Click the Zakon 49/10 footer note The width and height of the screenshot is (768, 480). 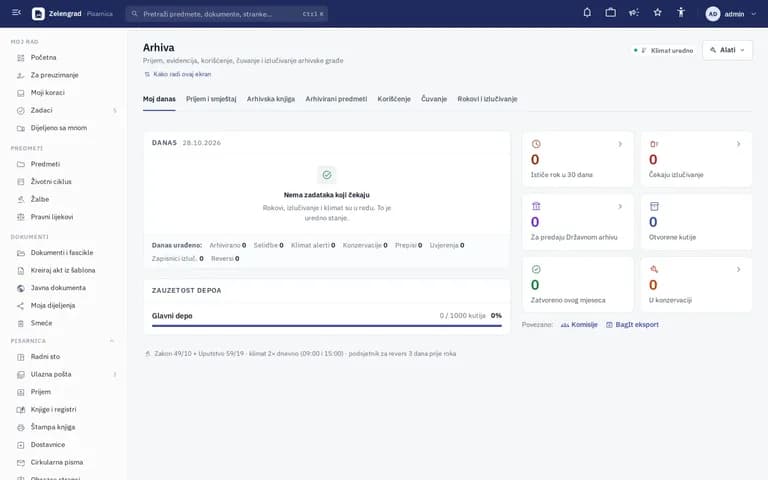pyautogui.click(x=300, y=354)
